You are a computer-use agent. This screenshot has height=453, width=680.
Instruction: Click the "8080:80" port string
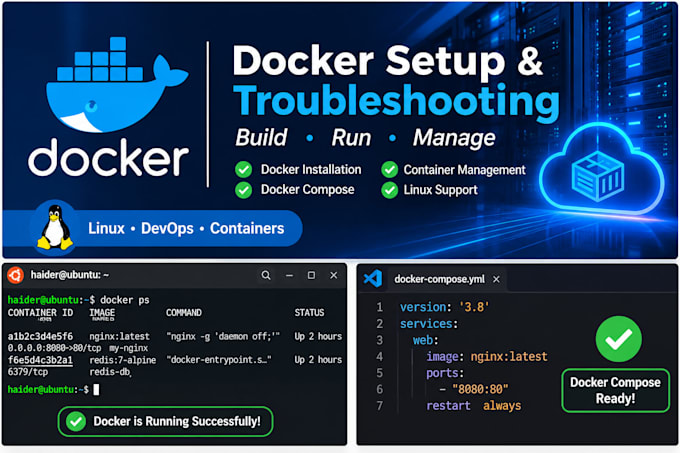[480, 389]
